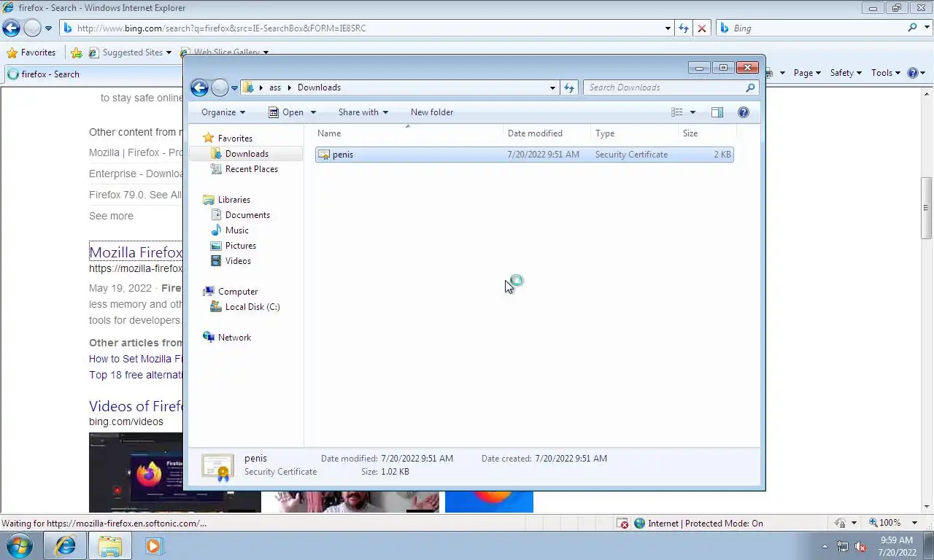Select Favorites in the navigation pane
934x560 pixels.
235,139
